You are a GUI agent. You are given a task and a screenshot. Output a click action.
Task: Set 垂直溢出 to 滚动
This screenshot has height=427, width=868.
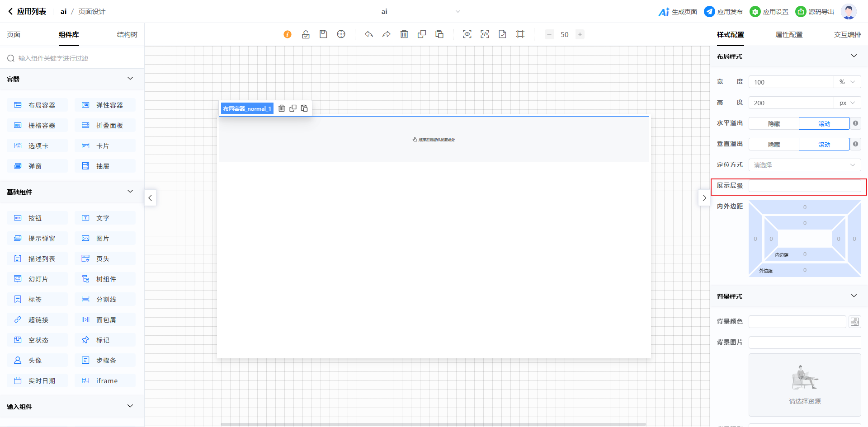824,145
